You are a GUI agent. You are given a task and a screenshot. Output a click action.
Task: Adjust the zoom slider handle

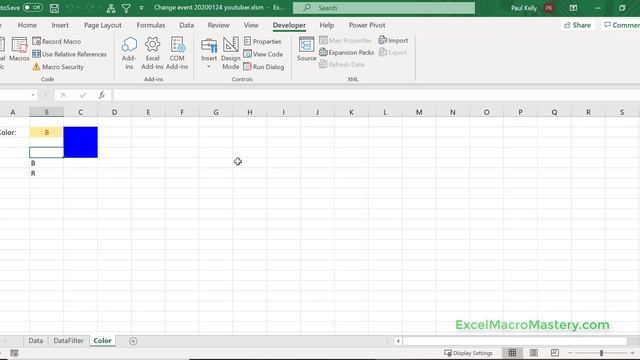coord(601,353)
